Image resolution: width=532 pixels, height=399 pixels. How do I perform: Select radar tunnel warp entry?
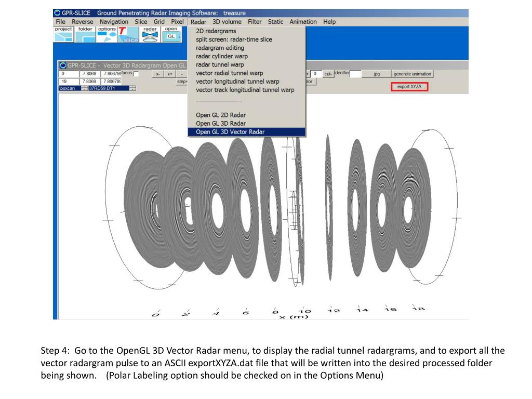[x=247, y=64]
